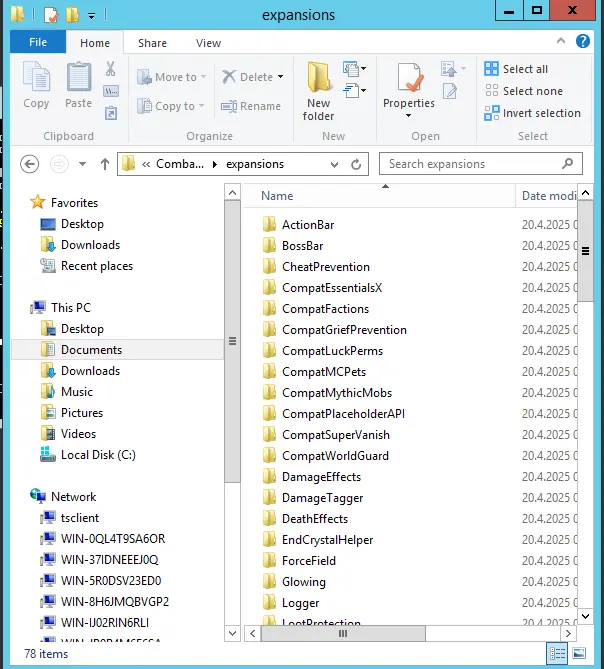
Task: Sort by the Name column header
Action: [x=380, y=196]
